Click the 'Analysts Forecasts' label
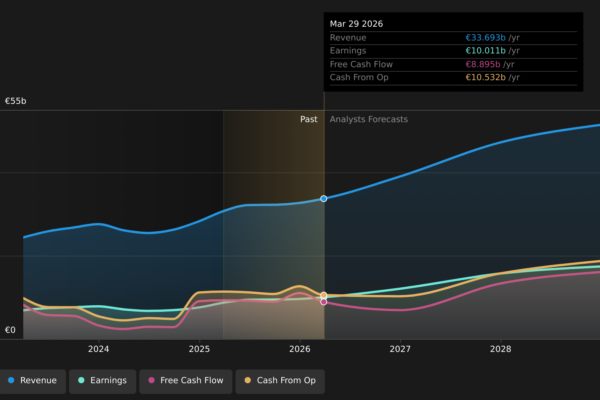 [368, 119]
